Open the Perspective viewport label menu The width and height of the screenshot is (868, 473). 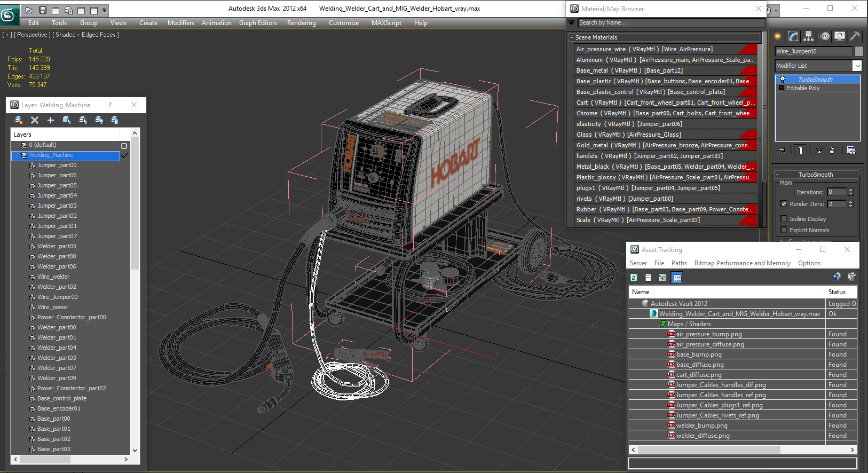tap(32, 35)
